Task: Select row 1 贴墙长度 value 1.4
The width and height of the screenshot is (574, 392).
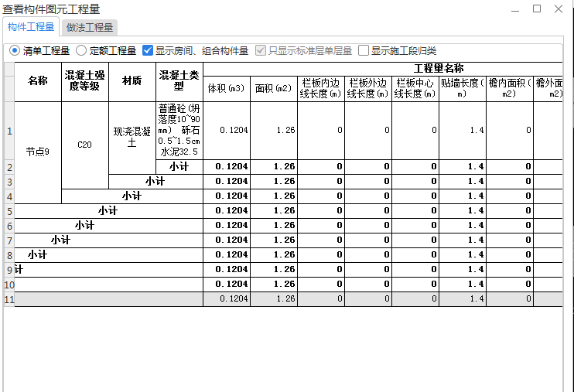Action: [x=463, y=131]
